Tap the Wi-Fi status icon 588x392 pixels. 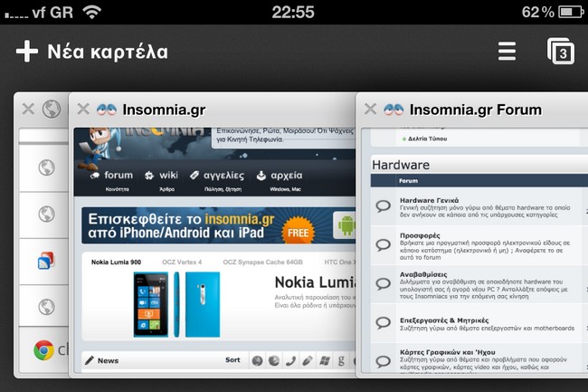[92, 12]
